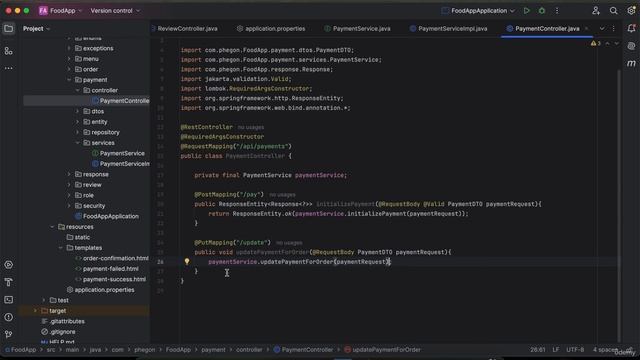This screenshot has width=640, height=360.
Task: Expand the test folder
Action: tap(44, 300)
